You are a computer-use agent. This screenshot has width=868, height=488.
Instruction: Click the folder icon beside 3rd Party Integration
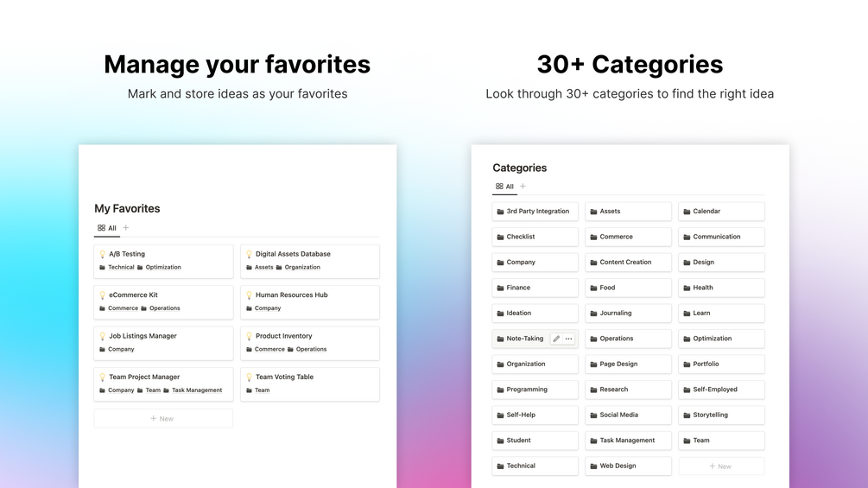(x=500, y=212)
